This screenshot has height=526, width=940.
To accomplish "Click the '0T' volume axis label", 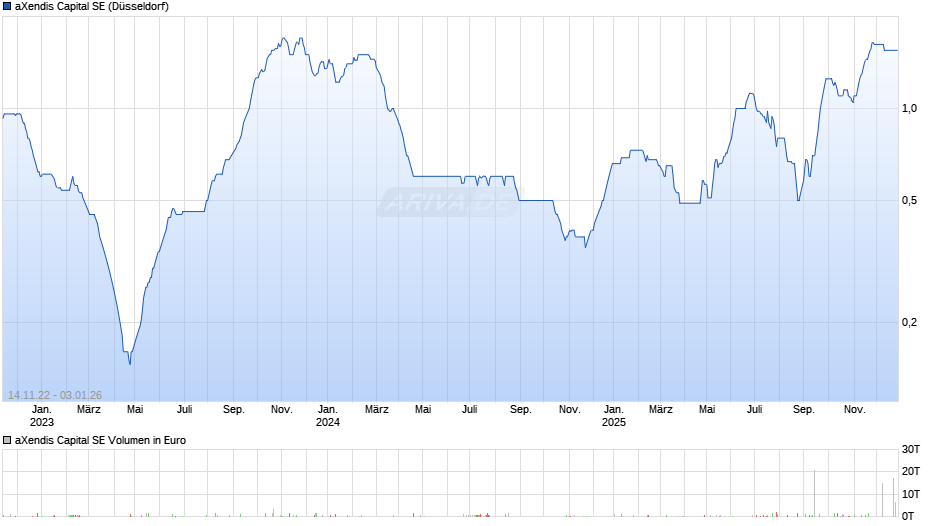I will pyautogui.click(x=908, y=516).
